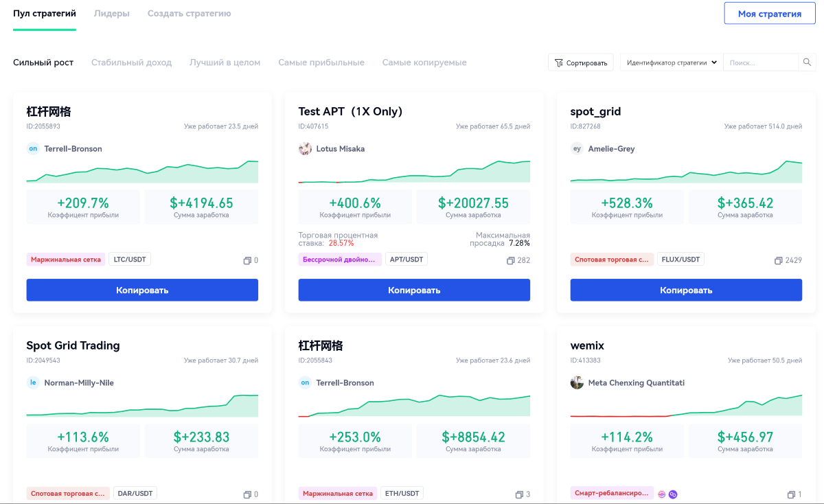
Task: Open the Создать стратегию tab
Action: [189, 14]
